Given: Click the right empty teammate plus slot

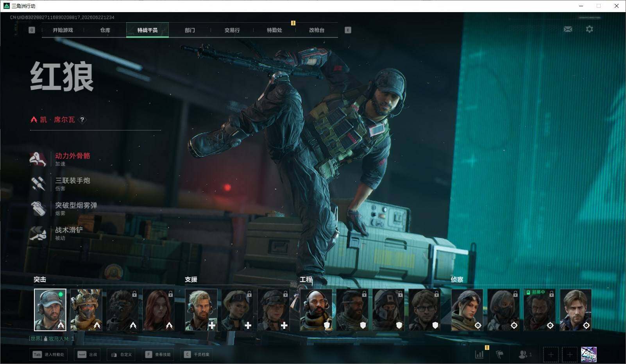Looking at the screenshot, I should click(x=570, y=355).
